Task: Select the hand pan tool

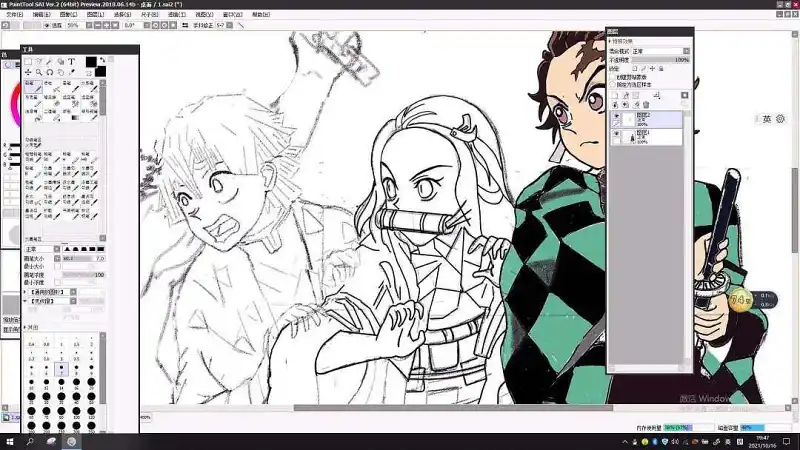Action: click(x=61, y=72)
